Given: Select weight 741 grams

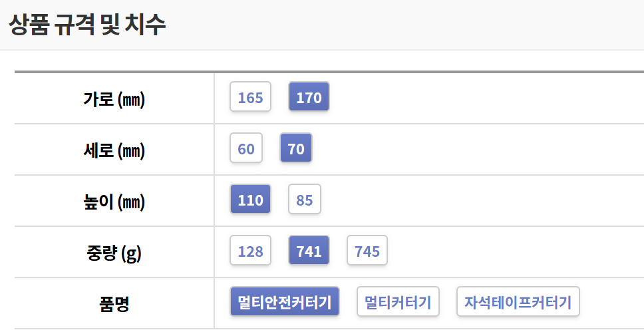Looking at the screenshot, I should point(309,251).
